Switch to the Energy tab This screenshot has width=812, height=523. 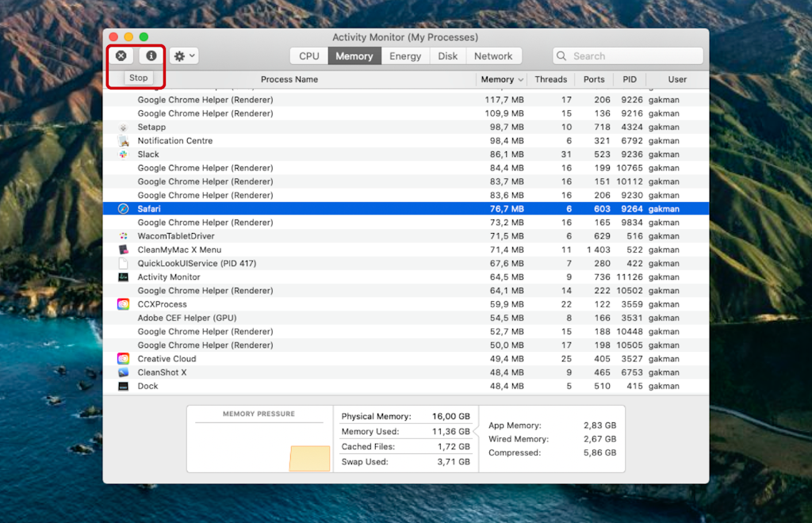pos(405,55)
